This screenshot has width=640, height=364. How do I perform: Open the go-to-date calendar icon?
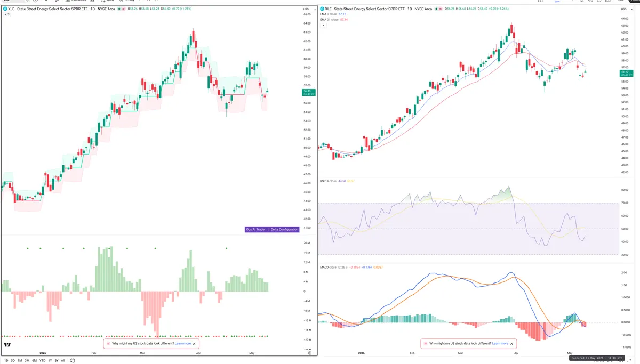tap(71, 361)
